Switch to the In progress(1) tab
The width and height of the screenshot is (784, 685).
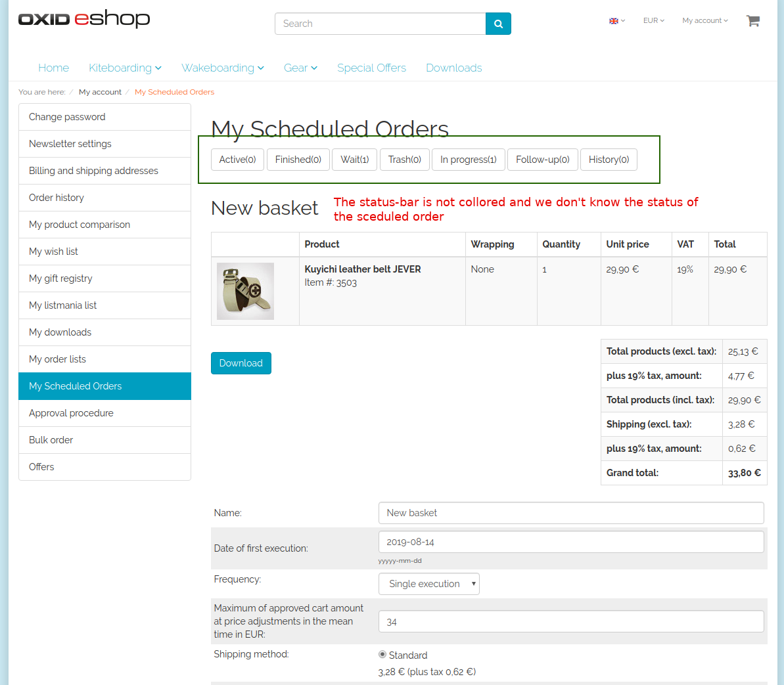tap(468, 160)
